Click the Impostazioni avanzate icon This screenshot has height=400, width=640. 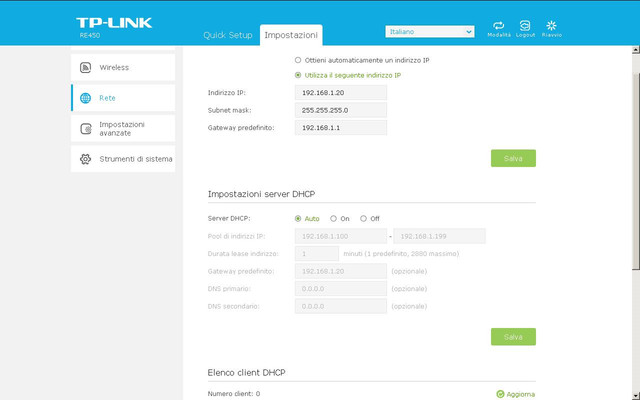pyautogui.click(x=86, y=129)
